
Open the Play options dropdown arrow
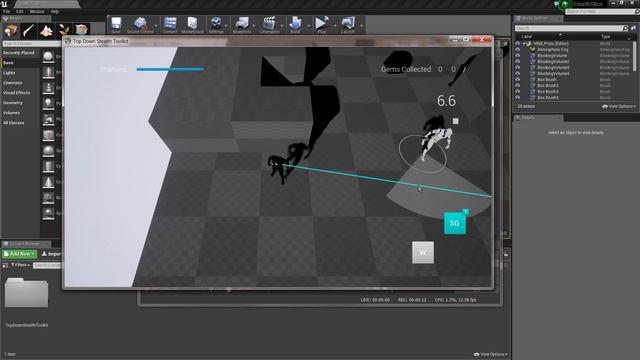(x=335, y=25)
